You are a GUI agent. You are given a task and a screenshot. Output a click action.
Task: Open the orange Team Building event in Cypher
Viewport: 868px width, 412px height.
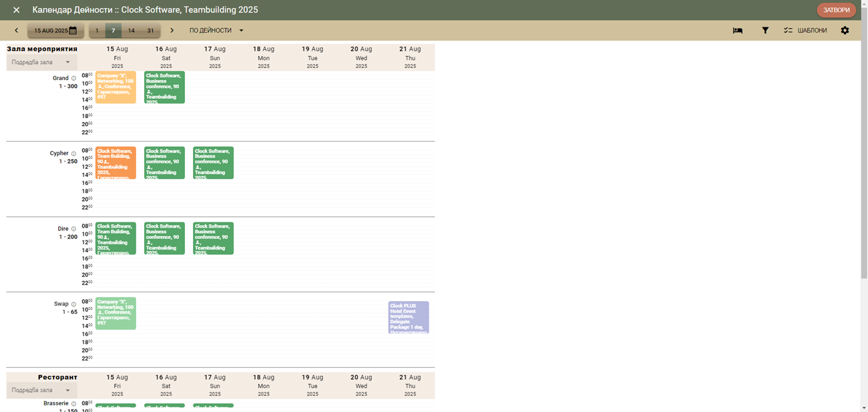pyautogui.click(x=116, y=163)
